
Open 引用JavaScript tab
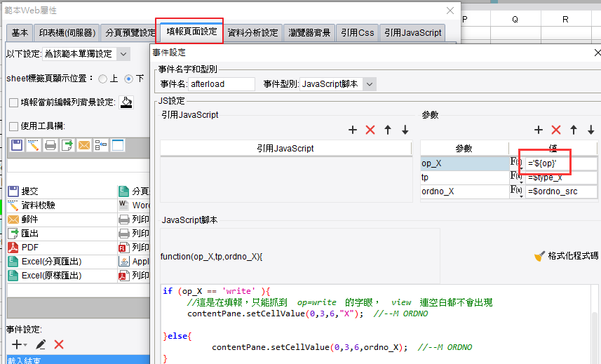point(413,32)
